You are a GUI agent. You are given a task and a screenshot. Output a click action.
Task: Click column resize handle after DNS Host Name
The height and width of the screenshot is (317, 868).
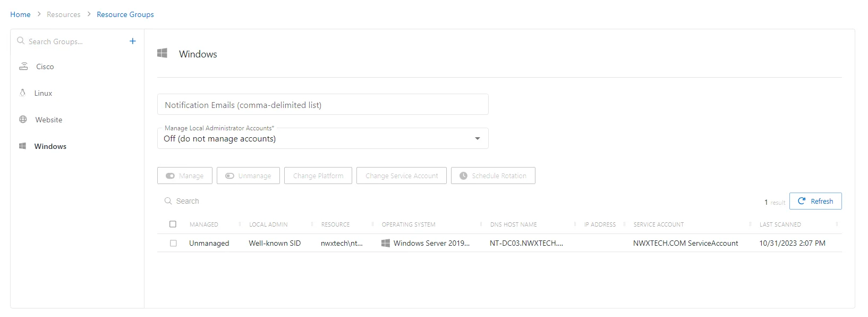[x=575, y=224]
